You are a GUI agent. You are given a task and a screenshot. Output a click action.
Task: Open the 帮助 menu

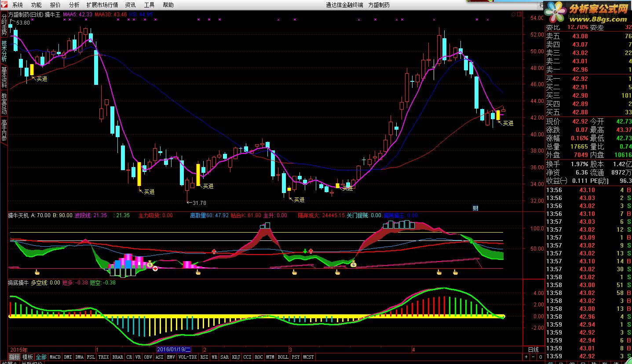[x=168, y=5]
